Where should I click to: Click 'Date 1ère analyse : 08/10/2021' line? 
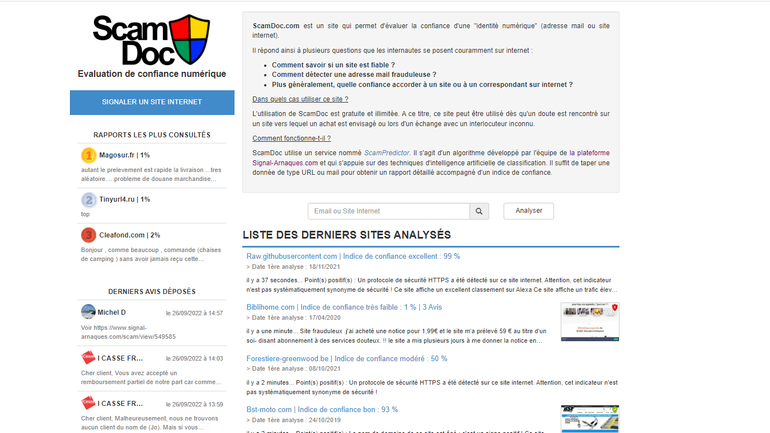[293, 369]
